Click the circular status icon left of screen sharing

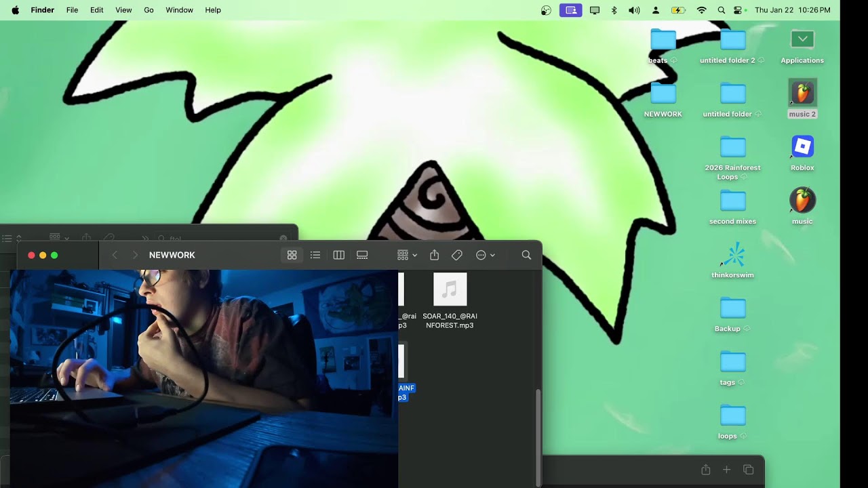[547, 10]
